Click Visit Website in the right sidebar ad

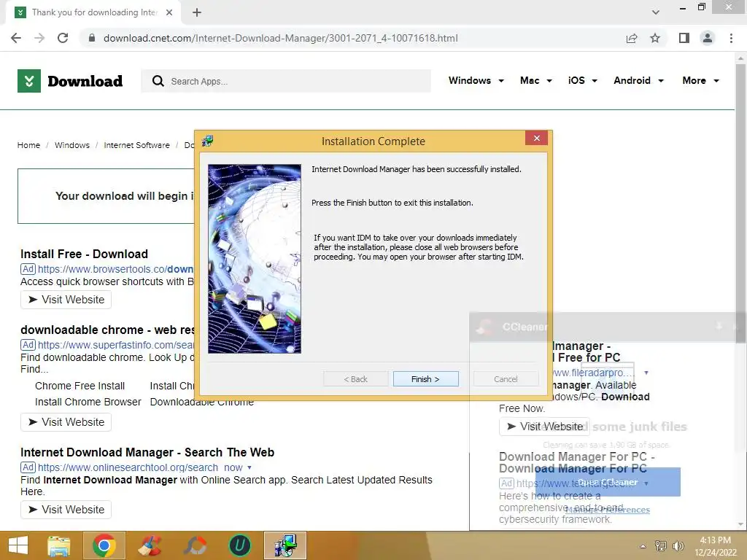544,426
